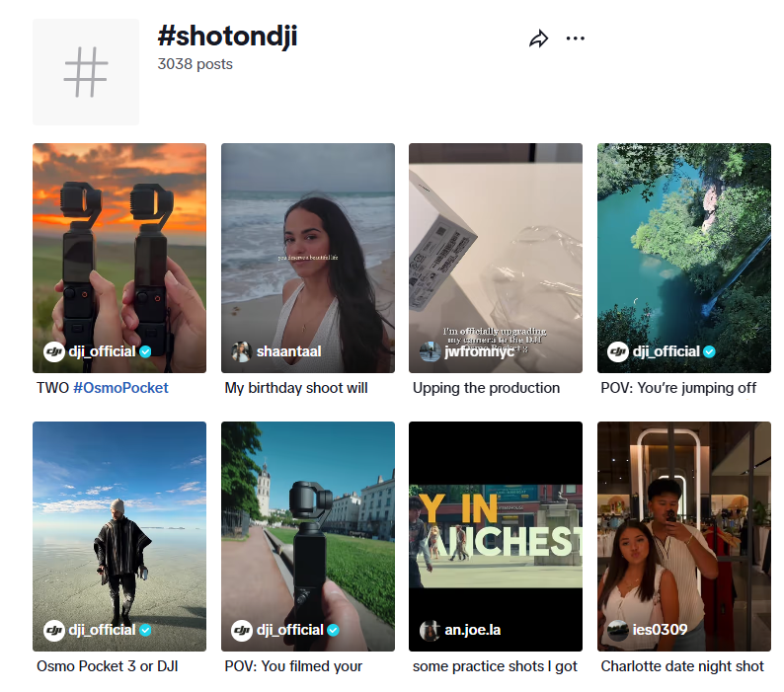Click DJI avatar on the lagoon video
The height and width of the screenshot is (692, 784).
[x=617, y=351]
